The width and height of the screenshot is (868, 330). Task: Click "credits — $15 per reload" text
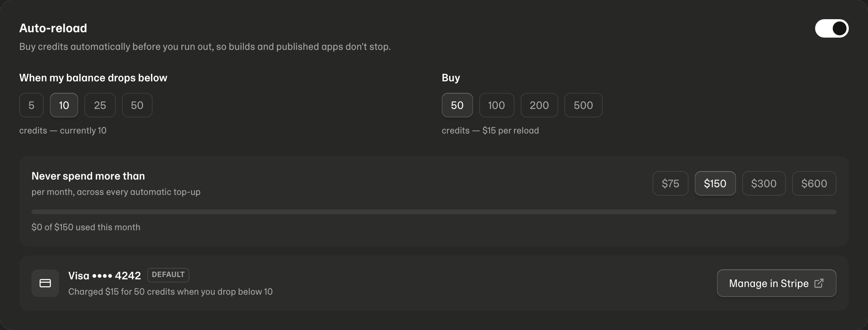[490, 130]
